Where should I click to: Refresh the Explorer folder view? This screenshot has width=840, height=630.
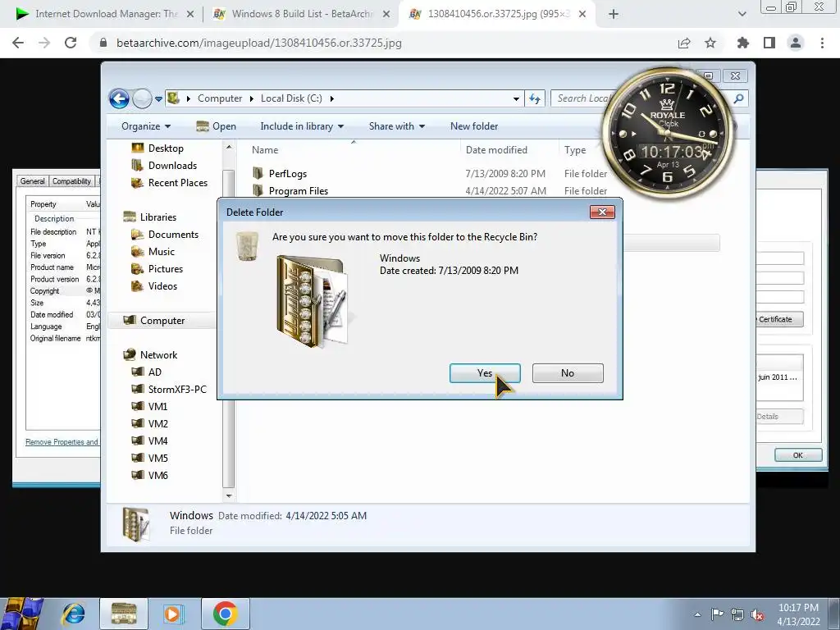(x=535, y=98)
